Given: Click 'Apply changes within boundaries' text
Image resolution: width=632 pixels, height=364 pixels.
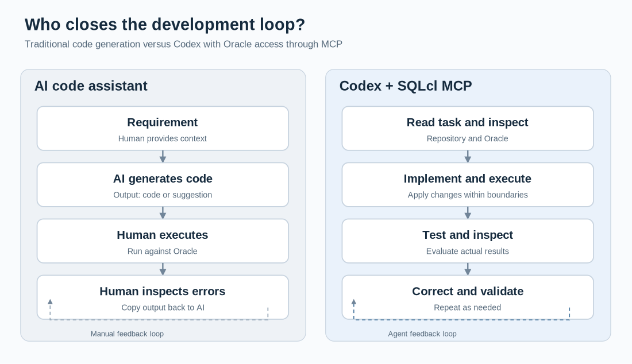Looking at the screenshot, I should click(468, 195).
